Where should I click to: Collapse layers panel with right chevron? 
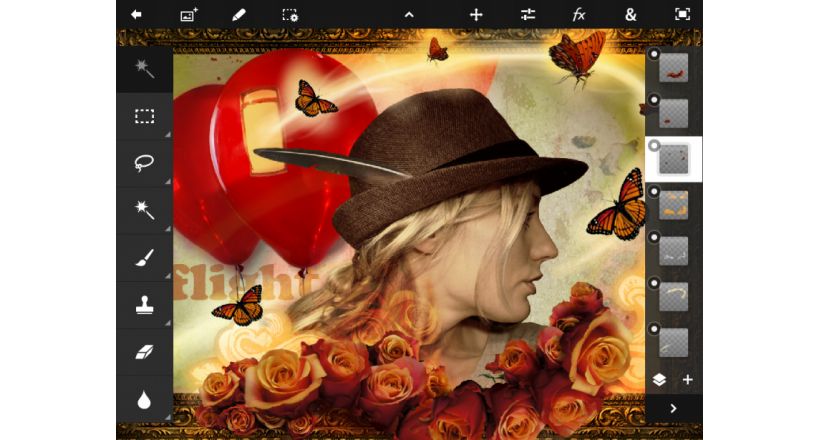[x=674, y=409]
